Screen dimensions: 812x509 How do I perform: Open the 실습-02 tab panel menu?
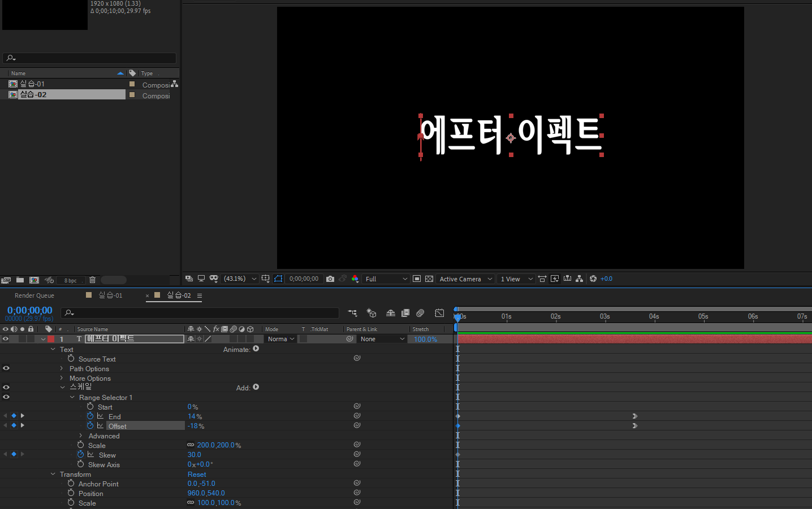(200, 295)
